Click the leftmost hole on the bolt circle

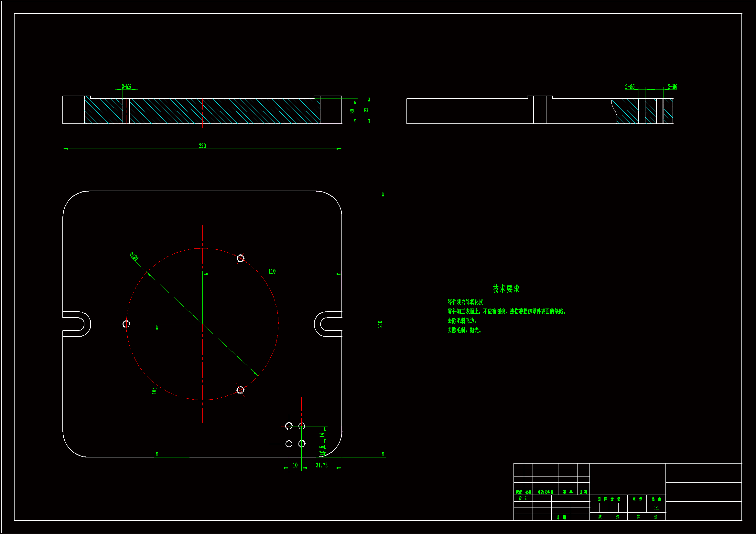[x=126, y=324]
